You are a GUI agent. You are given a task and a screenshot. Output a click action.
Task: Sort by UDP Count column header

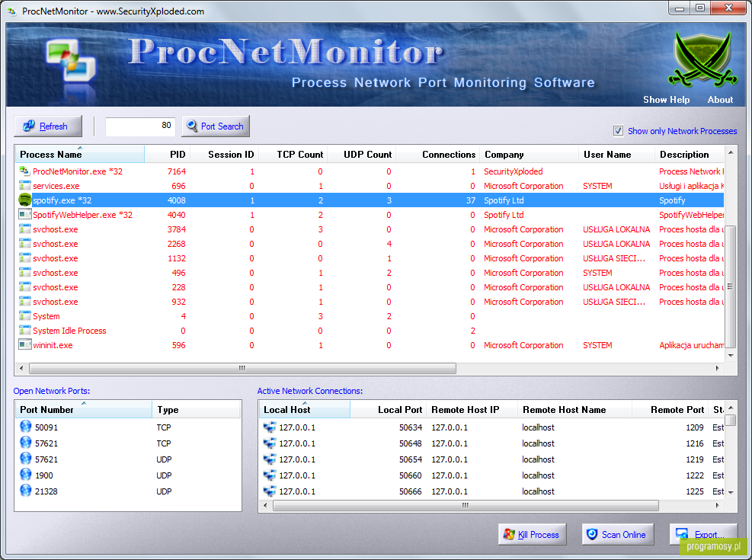(362, 155)
